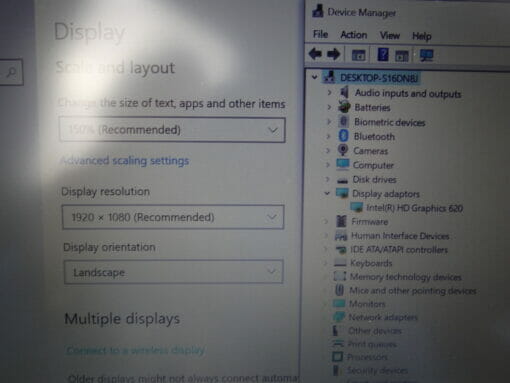Click the Forward arrow in Device Manager toolbar

(x=333, y=54)
